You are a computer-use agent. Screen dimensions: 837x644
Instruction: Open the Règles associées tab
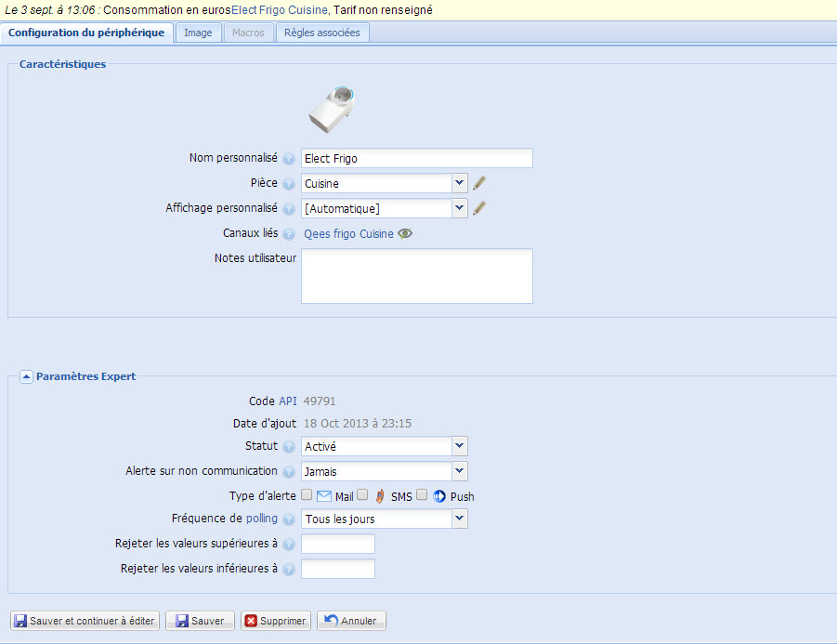tap(323, 33)
